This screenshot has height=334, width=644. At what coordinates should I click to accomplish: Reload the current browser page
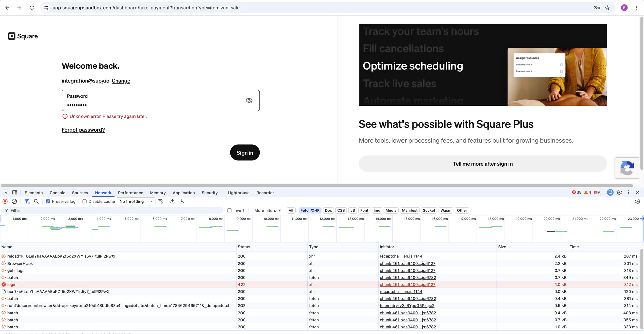[x=32, y=8]
